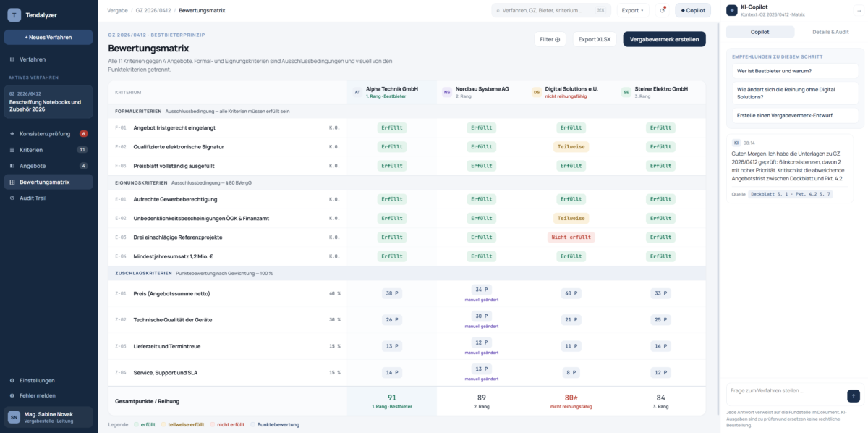Switch to the Copilot tab

tap(760, 32)
